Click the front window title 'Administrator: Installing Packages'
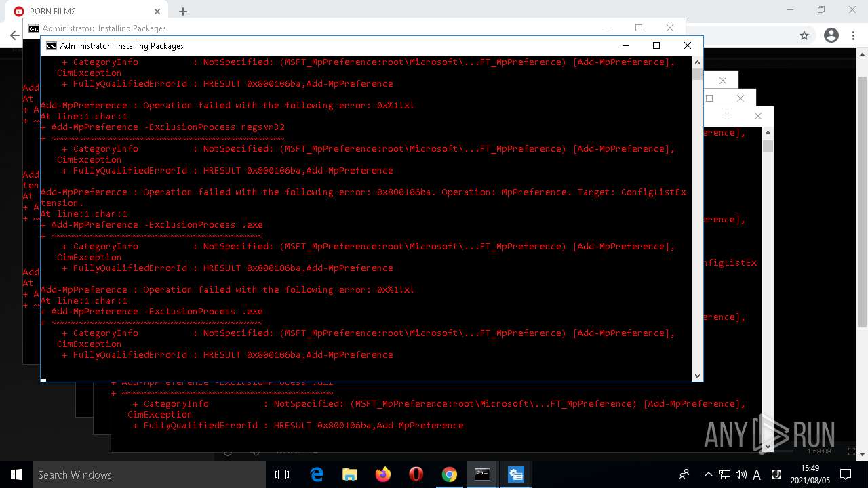 click(122, 46)
